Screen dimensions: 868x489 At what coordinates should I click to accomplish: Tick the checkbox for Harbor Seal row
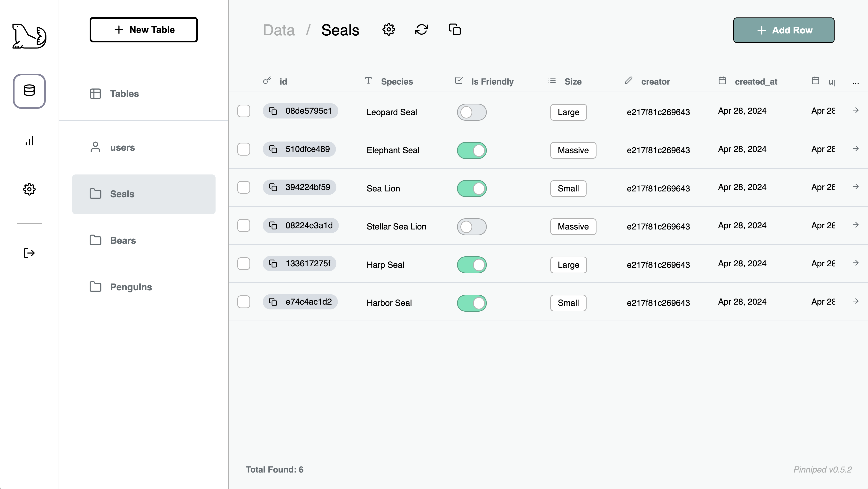click(244, 302)
